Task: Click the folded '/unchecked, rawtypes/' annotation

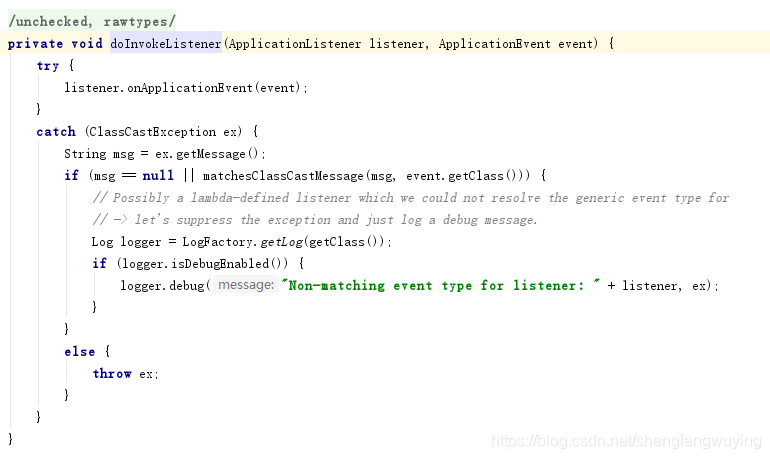Action: [x=92, y=22]
